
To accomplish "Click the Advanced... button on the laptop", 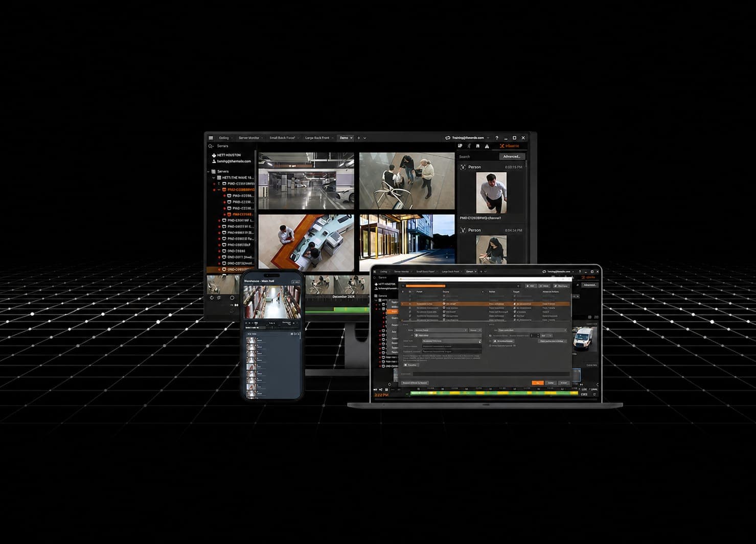I will [x=590, y=285].
